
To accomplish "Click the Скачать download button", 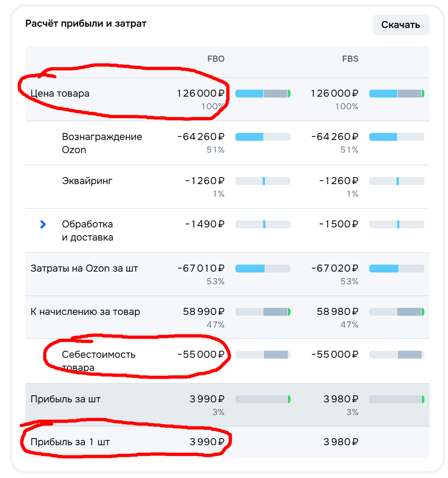I will pyautogui.click(x=400, y=24).
